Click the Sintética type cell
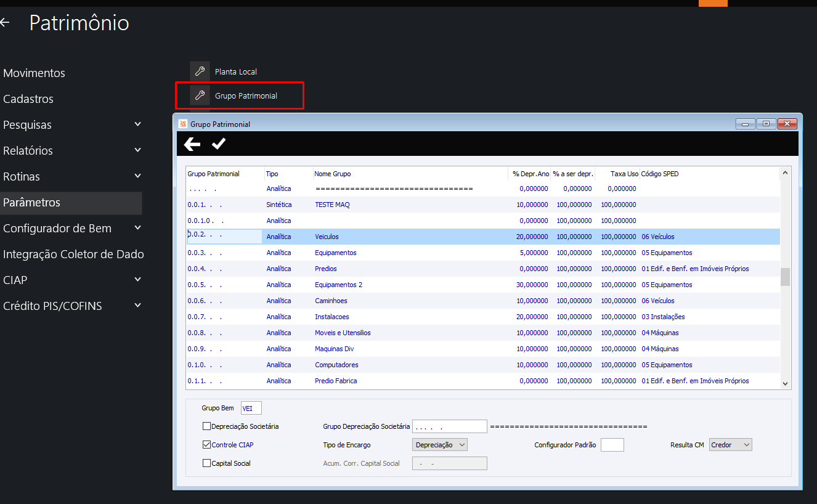This screenshot has height=504, width=817. [279, 205]
